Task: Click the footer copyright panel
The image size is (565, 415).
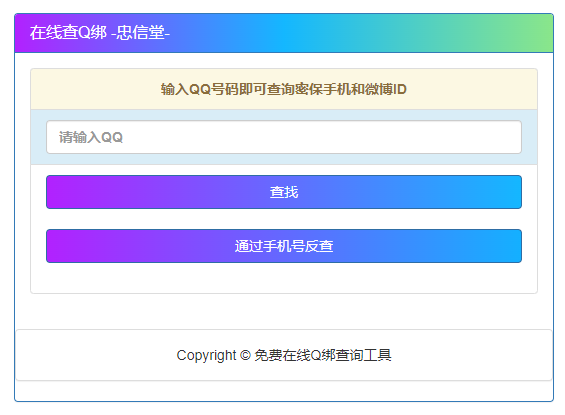Action: (284, 355)
